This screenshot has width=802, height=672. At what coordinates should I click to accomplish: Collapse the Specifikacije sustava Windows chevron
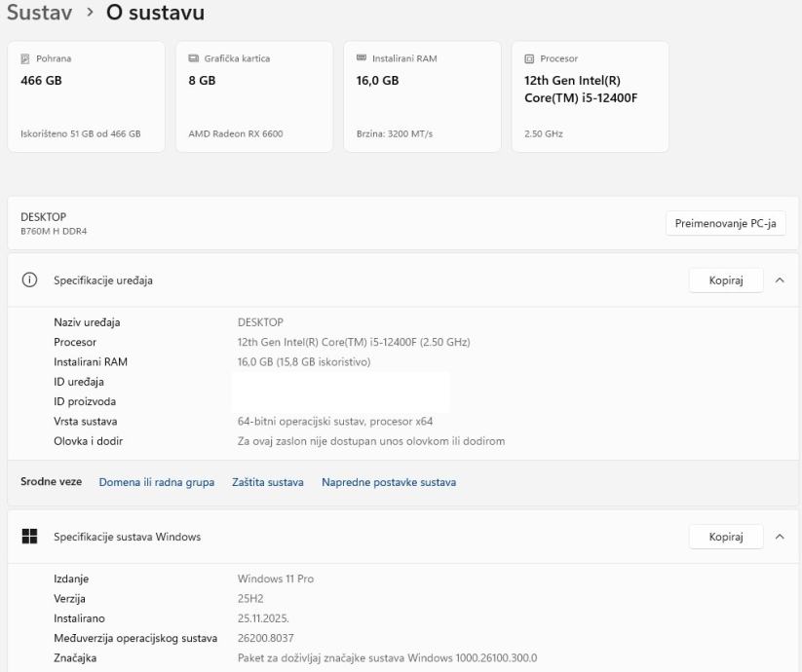pos(779,537)
